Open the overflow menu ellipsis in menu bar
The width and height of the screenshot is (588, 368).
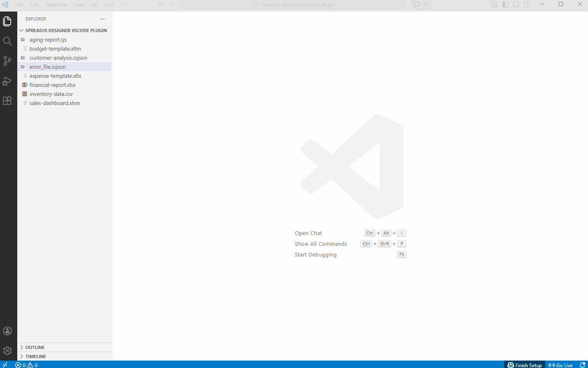click(x=125, y=5)
